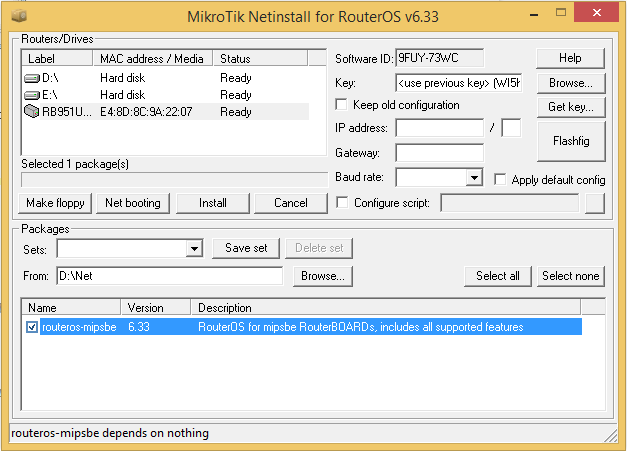The width and height of the screenshot is (627, 451).
Task: Open Net booting settings
Action: (x=133, y=203)
